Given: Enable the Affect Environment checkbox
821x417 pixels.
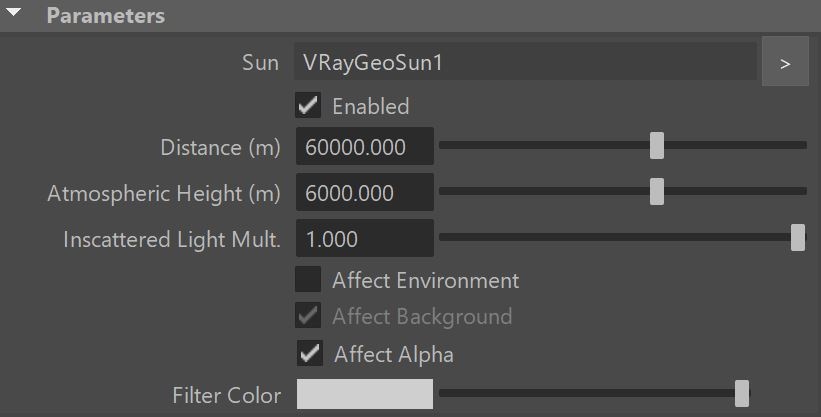Looking at the screenshot, I should pyautogui.click(x=308, y=279).
